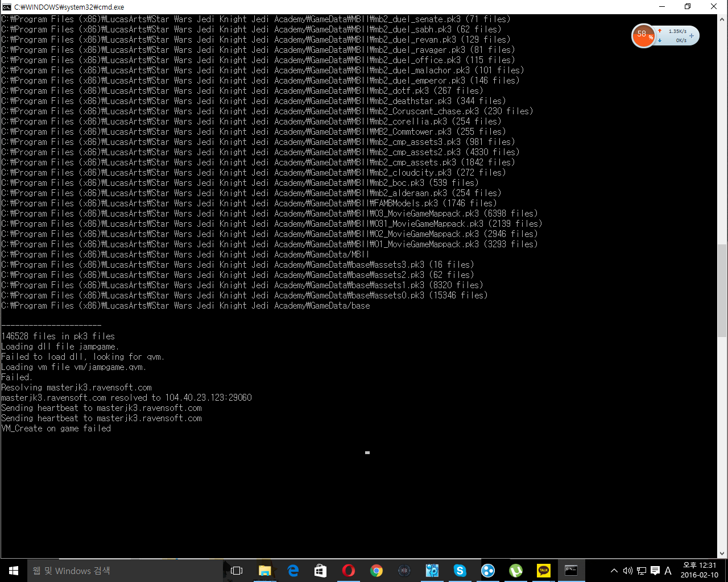Open Skype from the taskbar
This screenshot has height=582, width=728.
tap(460, 571)
